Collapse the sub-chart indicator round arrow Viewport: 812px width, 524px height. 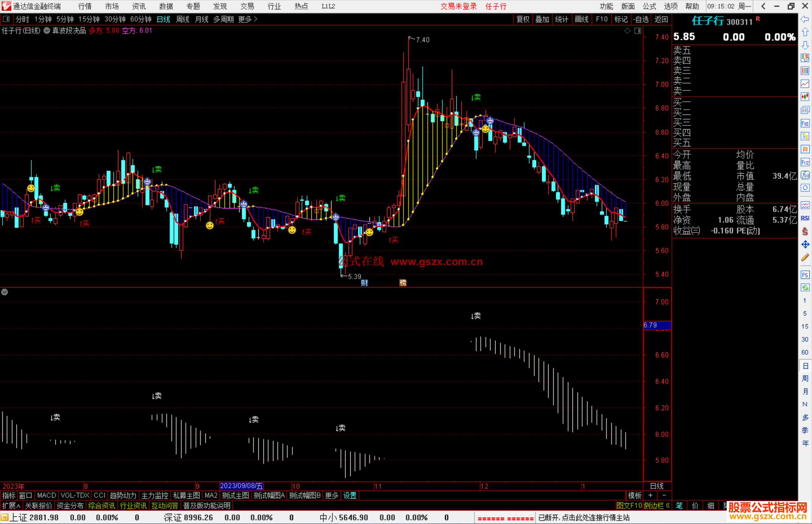(5, 292)
